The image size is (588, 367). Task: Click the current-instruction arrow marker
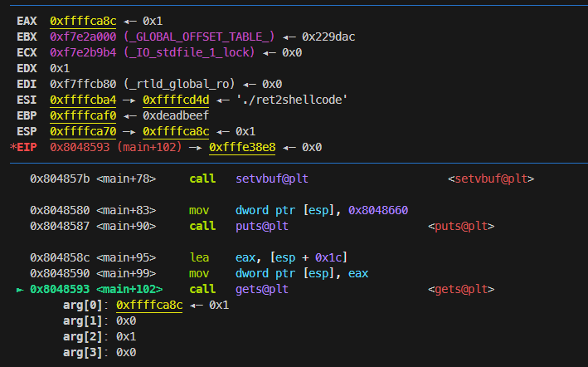tap(20, 289)
